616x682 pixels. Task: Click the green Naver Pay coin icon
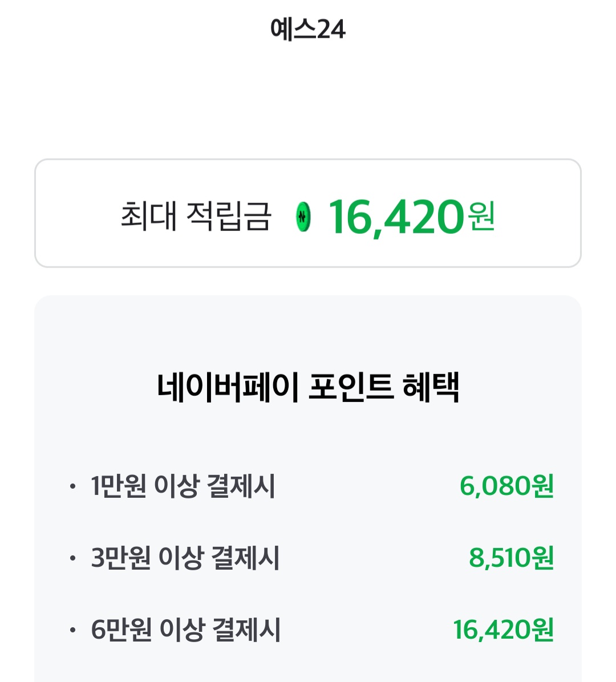pos(303,217)
